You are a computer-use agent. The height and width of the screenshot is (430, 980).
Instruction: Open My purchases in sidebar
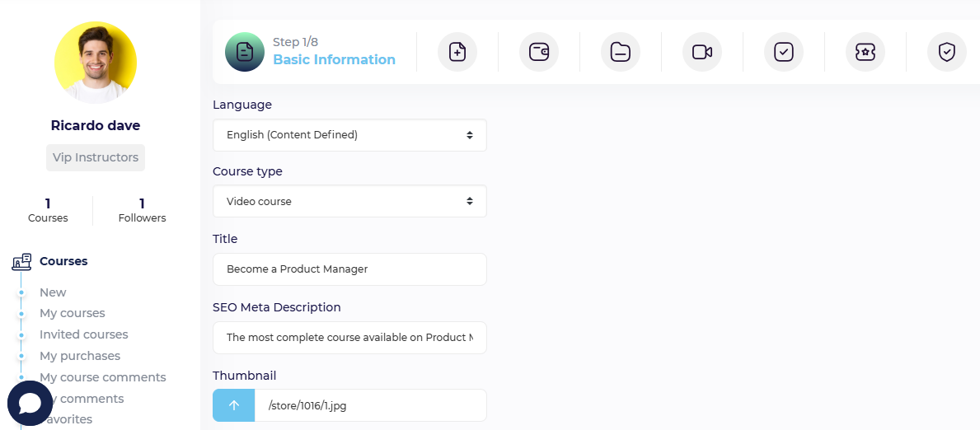80,356
